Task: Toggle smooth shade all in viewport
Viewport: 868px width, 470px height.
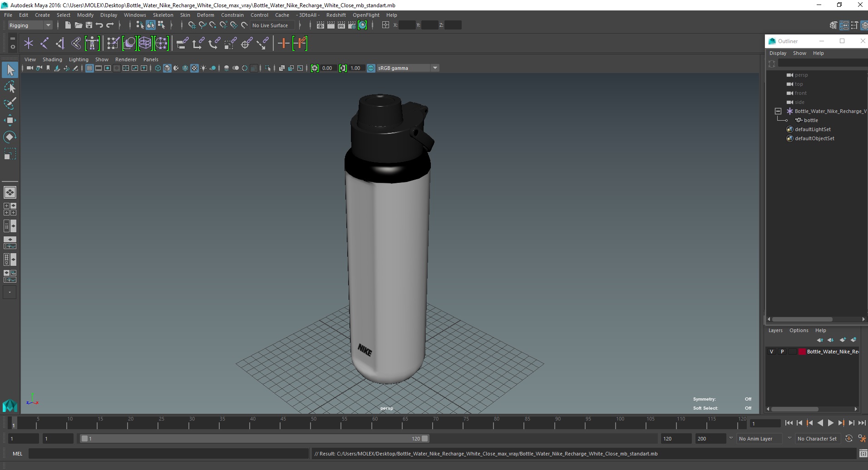Action: click(167, 68)
